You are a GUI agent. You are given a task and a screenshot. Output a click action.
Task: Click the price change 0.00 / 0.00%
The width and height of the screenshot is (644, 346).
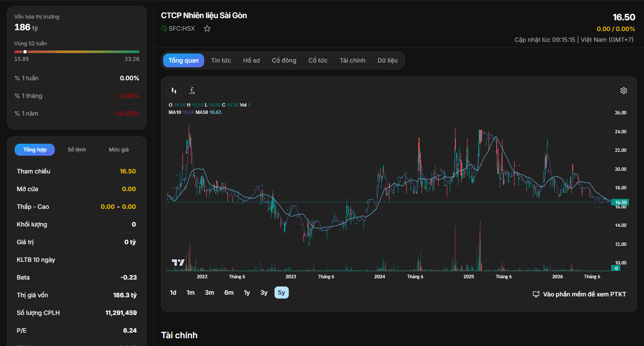[616, 29]
